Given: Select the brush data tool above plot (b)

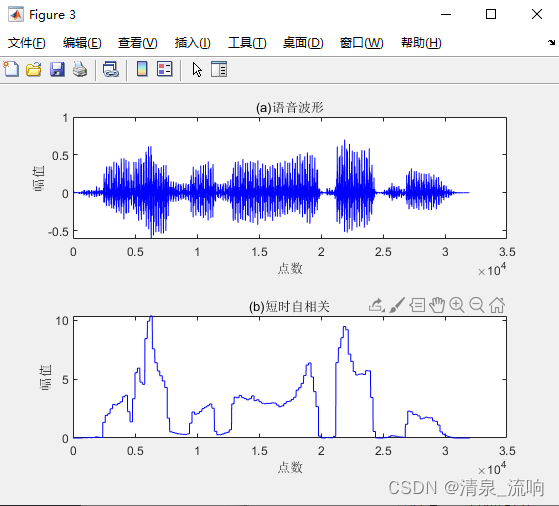Looking at the screenshot, I should click(x=397, y=305).
